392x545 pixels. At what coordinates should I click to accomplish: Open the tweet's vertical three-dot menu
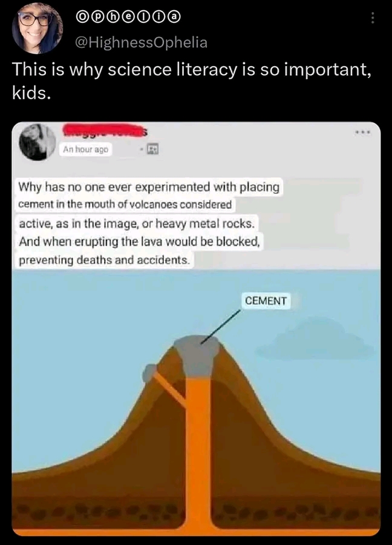[x=373, y=18]
